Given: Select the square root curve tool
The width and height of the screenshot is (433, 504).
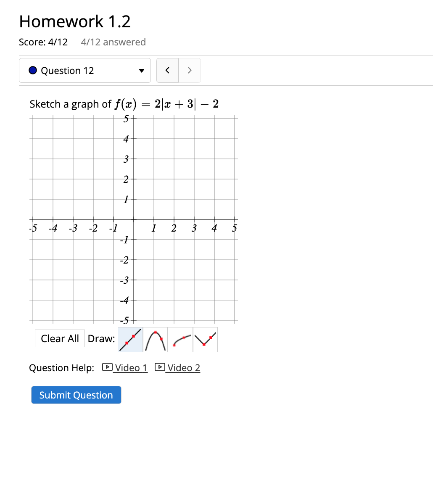Looking at the screenshot, I should click(x=180, y=339).
